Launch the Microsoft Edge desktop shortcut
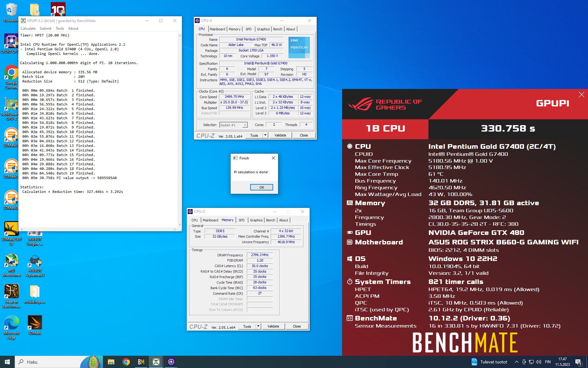The width and height of the screenshot is (588, 368). tap(11, 328)
